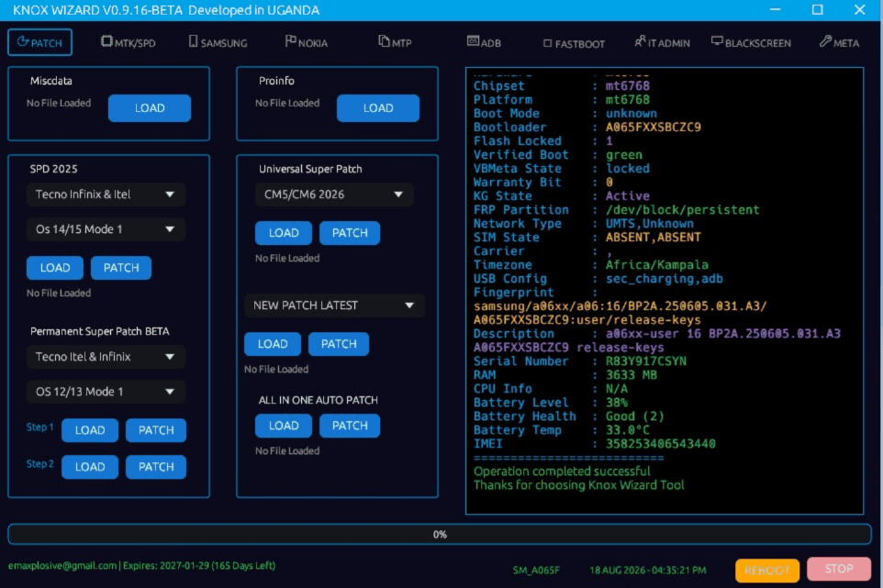Select the FASTBOOT tab
The image size is (883, 588).
click(x=575, y=43)
